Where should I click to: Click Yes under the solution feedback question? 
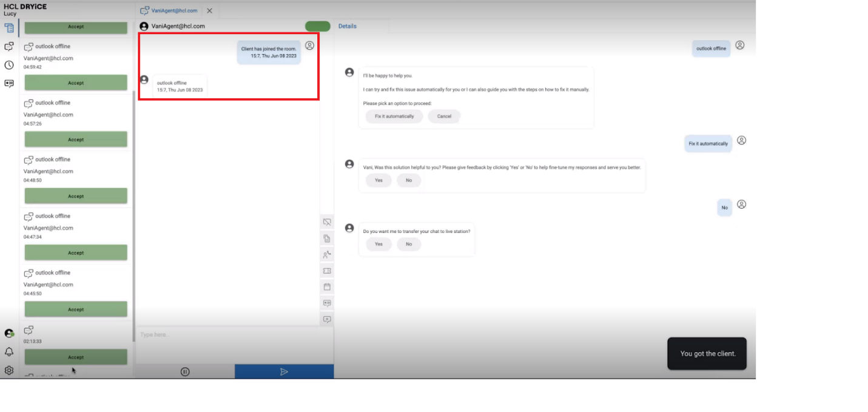378,180
